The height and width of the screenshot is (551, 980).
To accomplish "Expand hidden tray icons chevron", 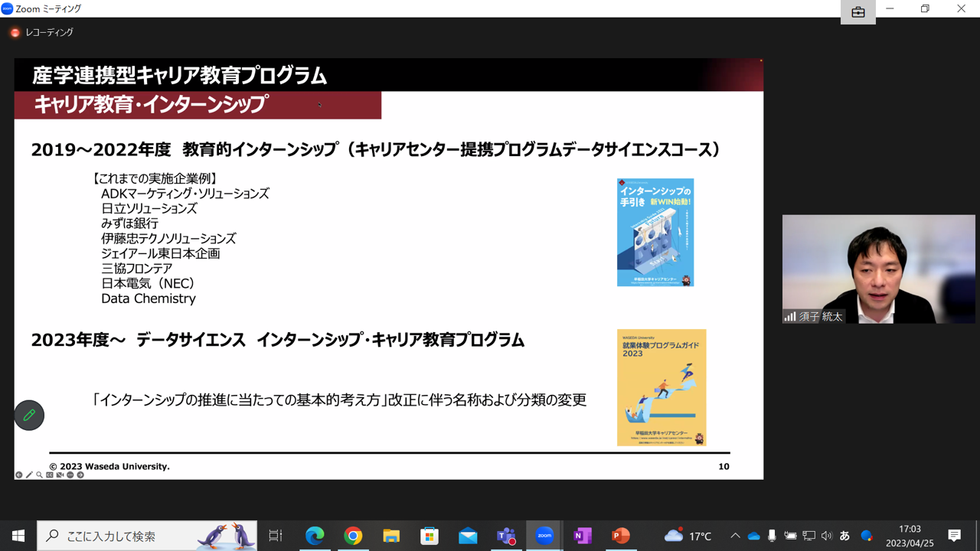I will (x=735, y=536).
